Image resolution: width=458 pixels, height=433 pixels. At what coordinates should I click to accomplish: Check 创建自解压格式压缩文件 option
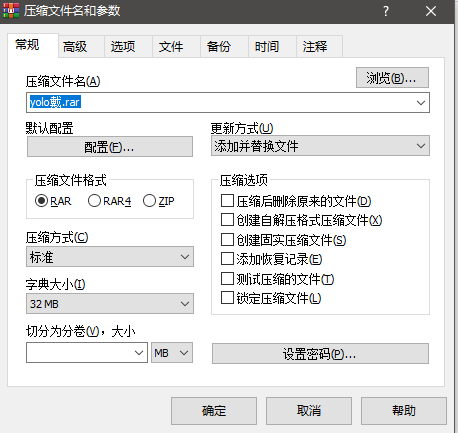227,220
